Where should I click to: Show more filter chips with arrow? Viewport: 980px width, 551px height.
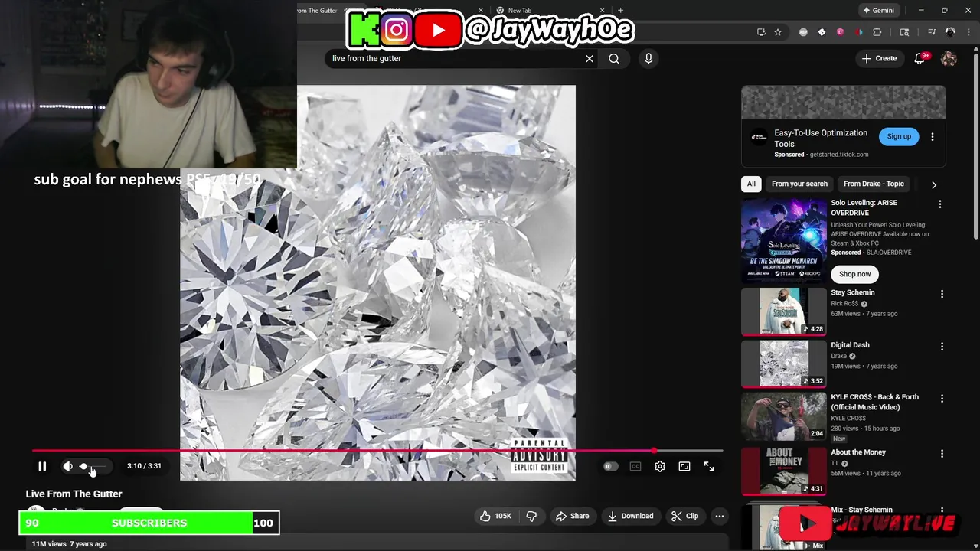click(x=933, y=184)
